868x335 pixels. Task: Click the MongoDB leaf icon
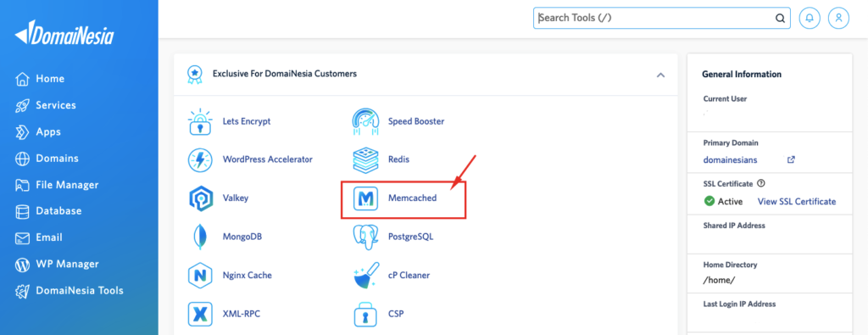(200, 237)
